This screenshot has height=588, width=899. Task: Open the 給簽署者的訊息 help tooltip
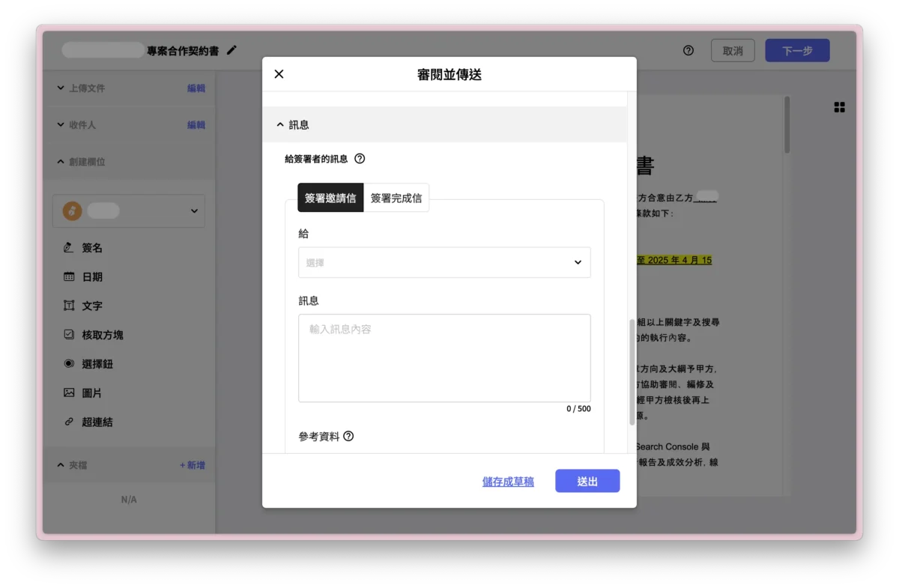360,158
